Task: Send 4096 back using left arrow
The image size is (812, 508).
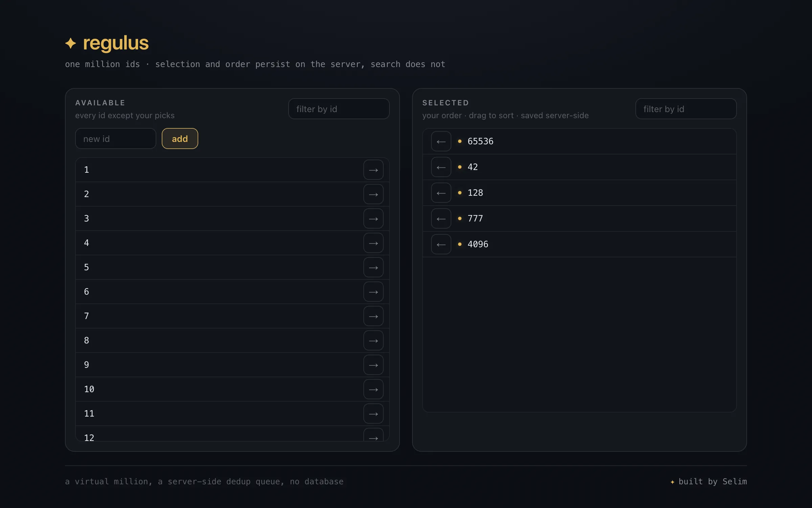Action: click(x=441, y=244)
